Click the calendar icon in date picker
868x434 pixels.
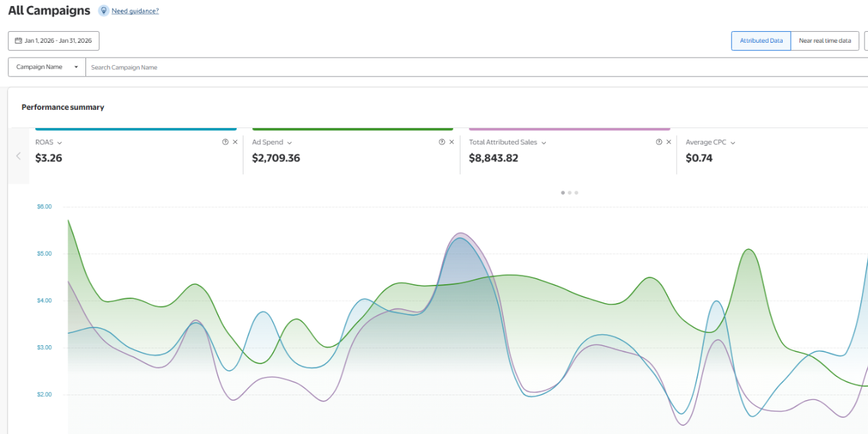coord(18,41)
